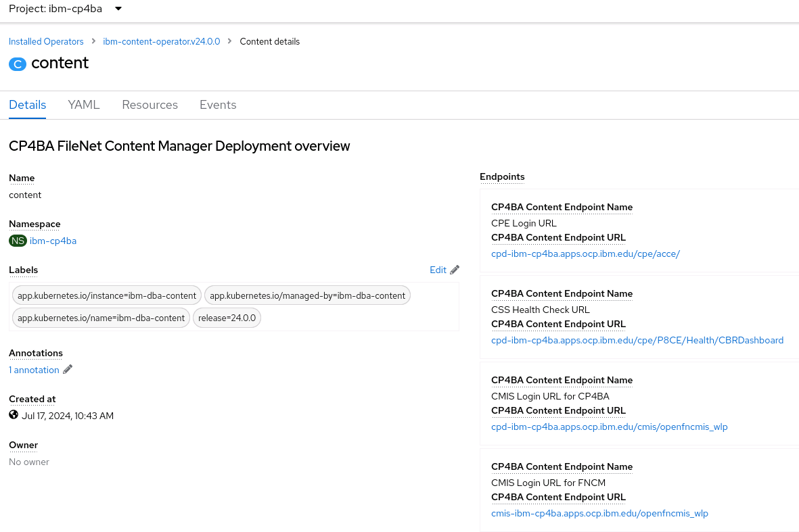Click the annotation pencil edit icon
This screenshot has height=532, width=799.
tap(67, 370)
